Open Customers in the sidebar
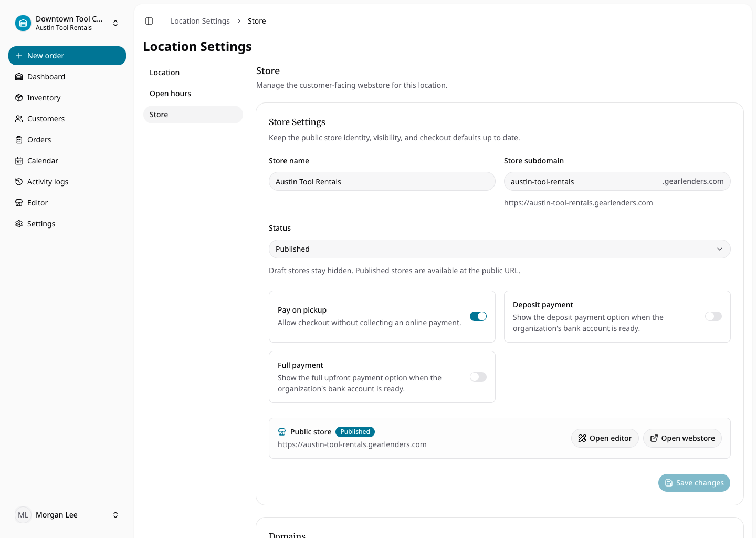 coord(67,119)
